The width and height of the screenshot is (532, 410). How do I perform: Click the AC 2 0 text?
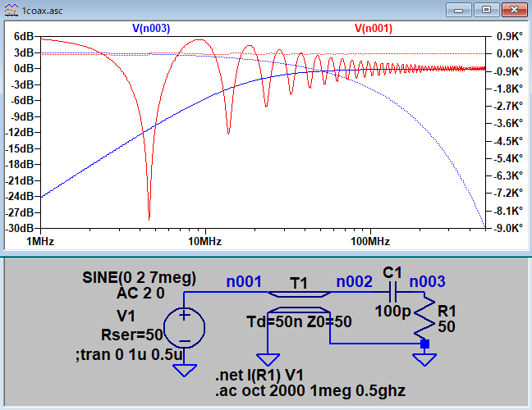click(140, 294)
